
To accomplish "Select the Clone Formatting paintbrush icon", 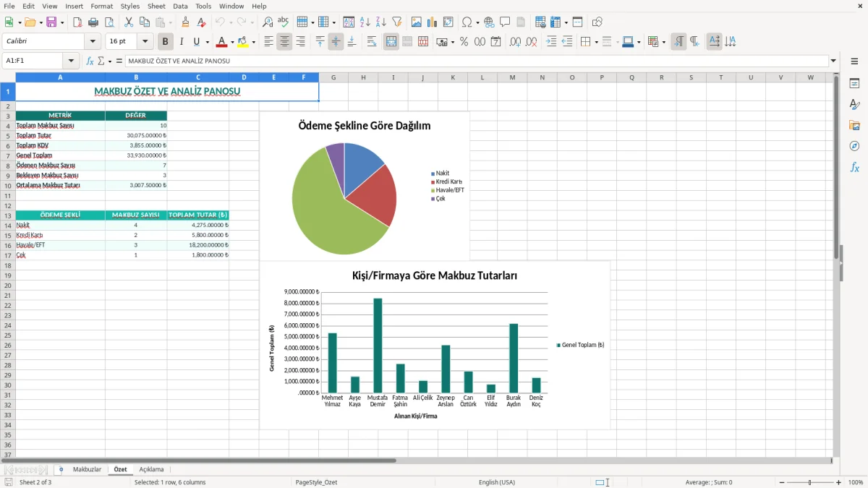I will [186, 22].
